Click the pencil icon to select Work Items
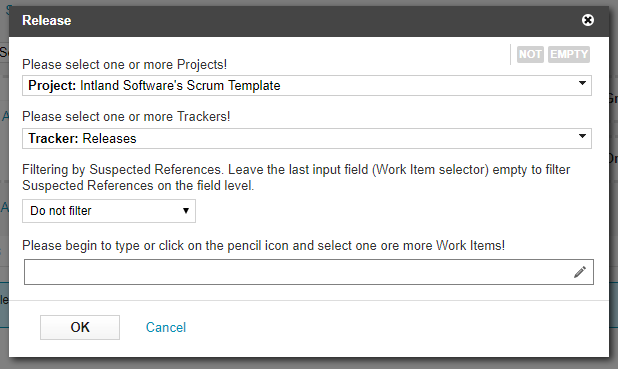 (580, 272)
